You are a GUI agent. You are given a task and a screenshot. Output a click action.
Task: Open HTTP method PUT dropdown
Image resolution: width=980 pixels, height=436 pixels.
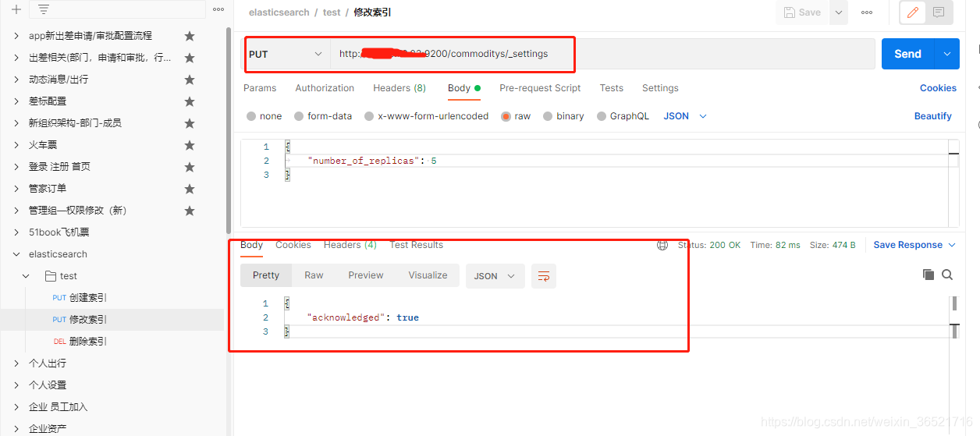pos(286,54)
